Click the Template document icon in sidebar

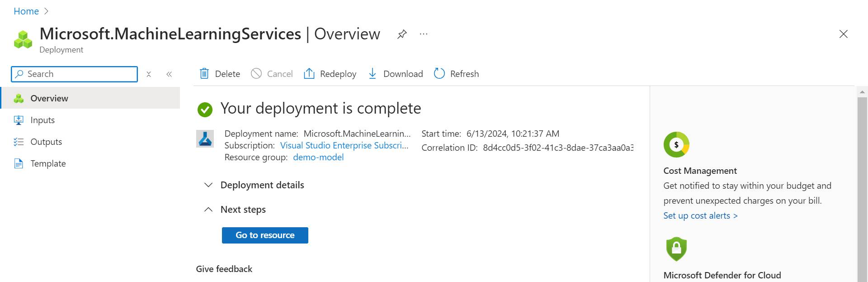click(x=19, y=163)
